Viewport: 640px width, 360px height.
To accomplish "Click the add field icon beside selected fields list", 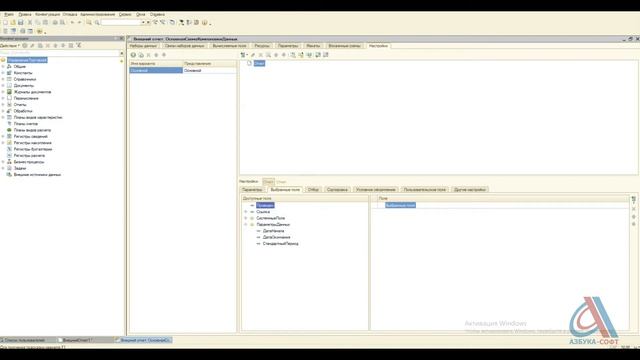I will [x=633, y=200].
